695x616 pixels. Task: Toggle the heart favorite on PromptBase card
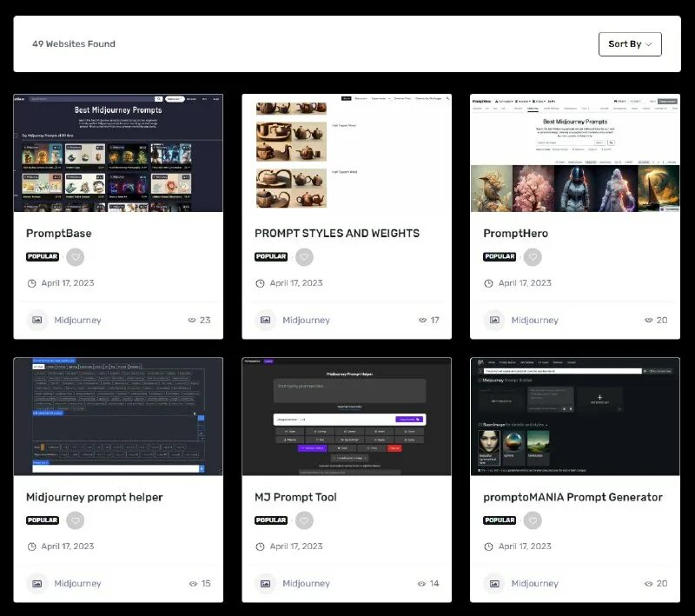pyautogui.click(x=76, y=256)
